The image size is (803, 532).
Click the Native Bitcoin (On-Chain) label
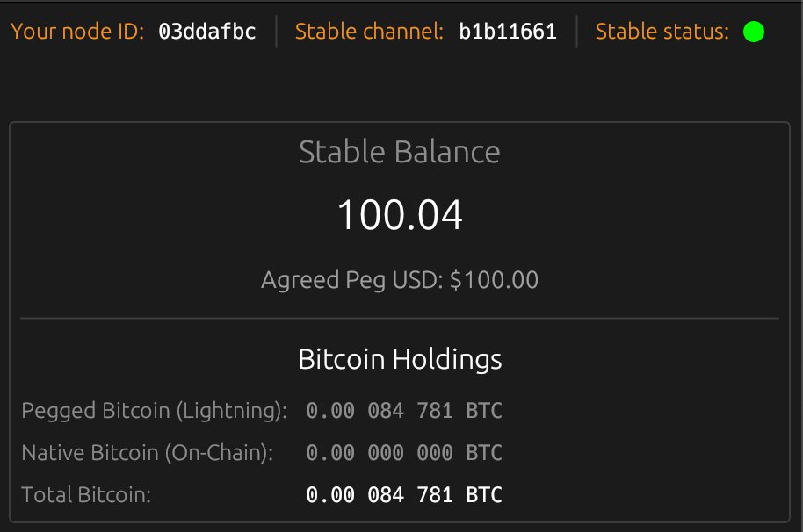(148, 453)
